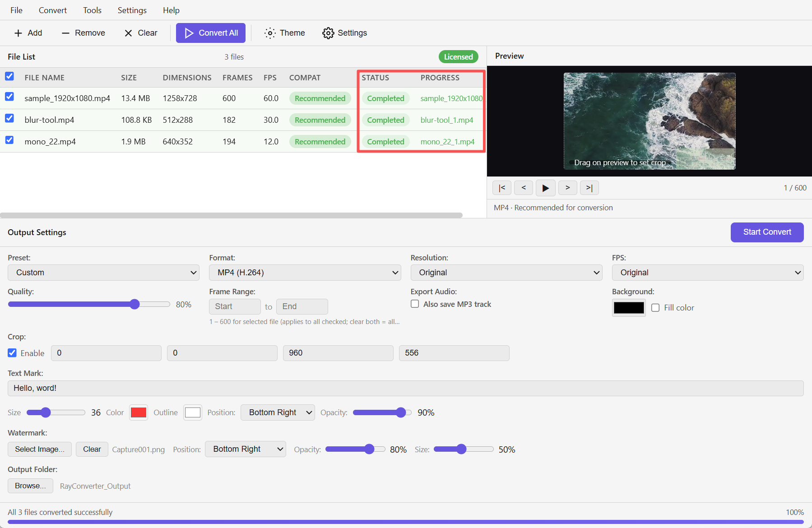Click the Frame Range Start field

(x=235, y=306)
